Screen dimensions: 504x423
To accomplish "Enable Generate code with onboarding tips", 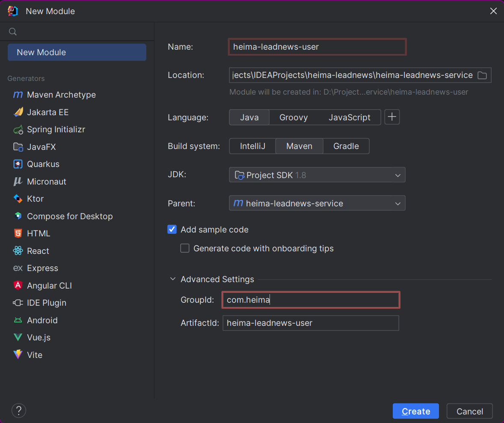I will [x=185, y=248].
